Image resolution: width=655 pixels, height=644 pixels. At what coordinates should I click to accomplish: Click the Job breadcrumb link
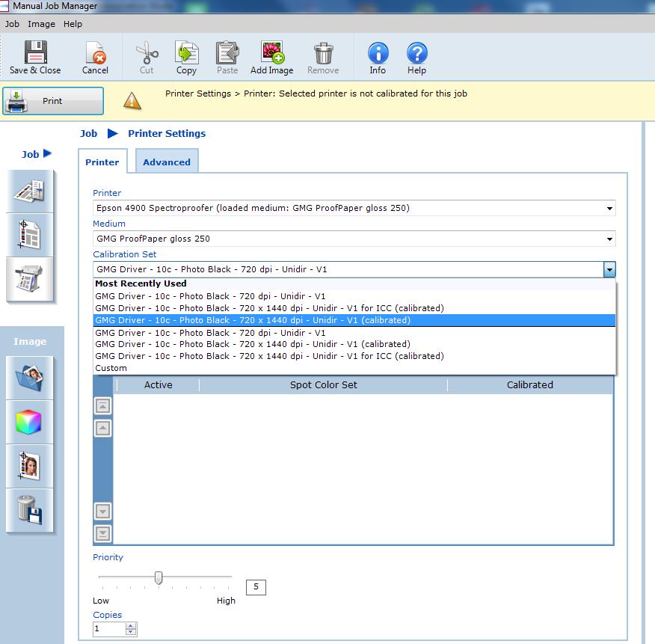(88, 133)
